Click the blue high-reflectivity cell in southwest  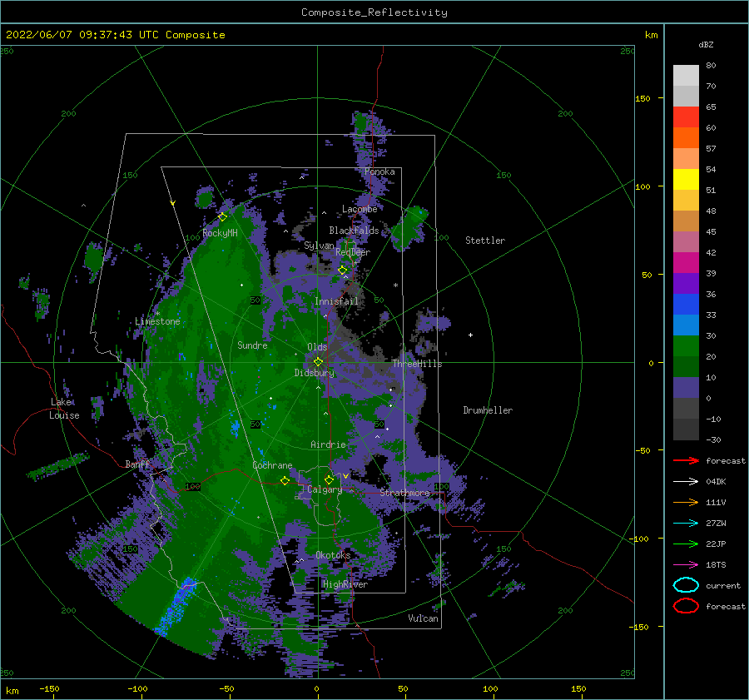click(175, 608)
